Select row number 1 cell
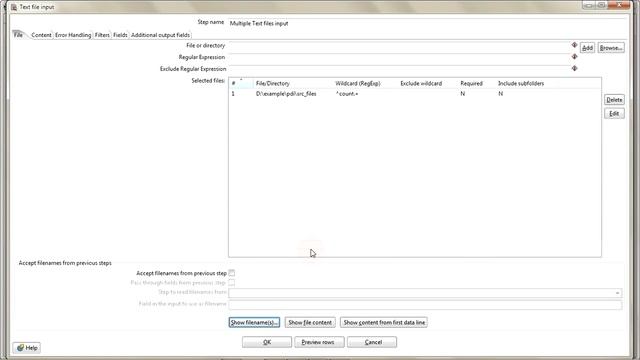 point(233,93)
